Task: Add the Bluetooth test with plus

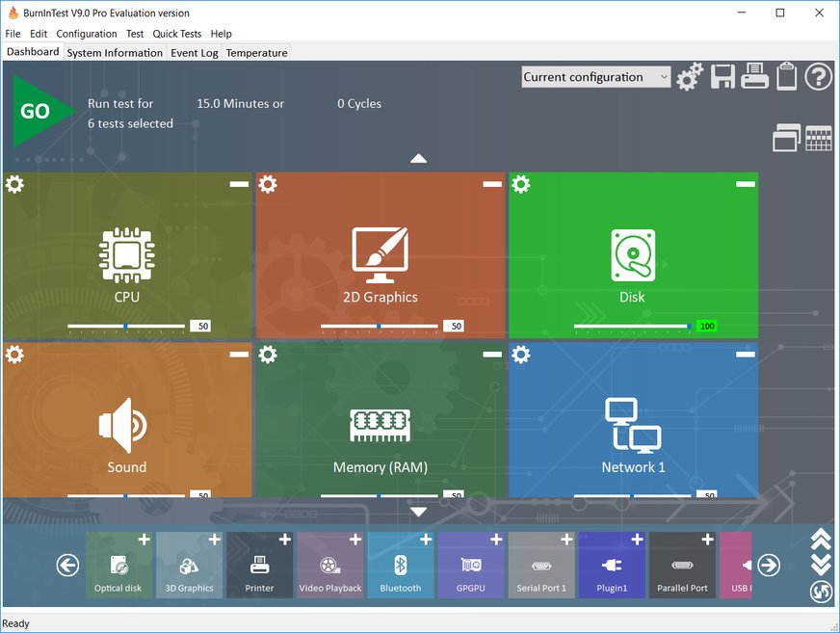Action: [426, 541]
